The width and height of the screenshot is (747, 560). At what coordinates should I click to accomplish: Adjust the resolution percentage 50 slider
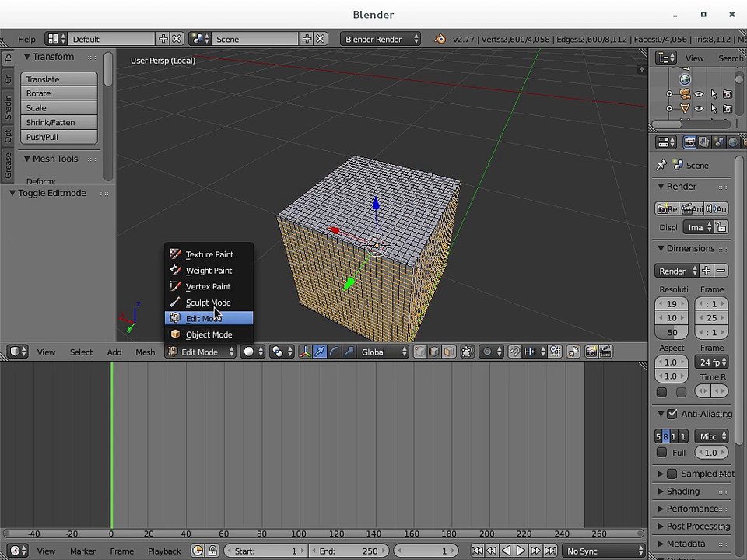(x=672, y=332)
